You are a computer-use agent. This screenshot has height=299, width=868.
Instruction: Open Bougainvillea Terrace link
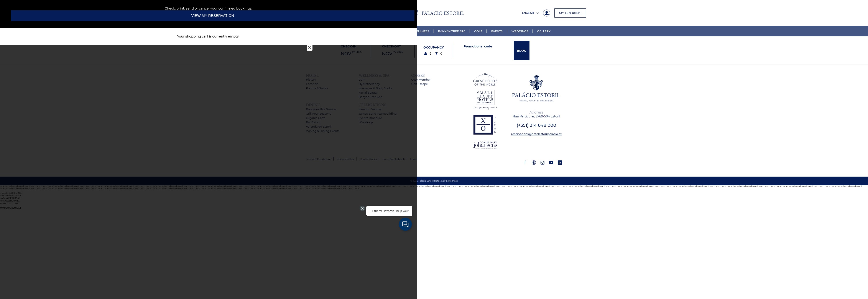point(321,109)
